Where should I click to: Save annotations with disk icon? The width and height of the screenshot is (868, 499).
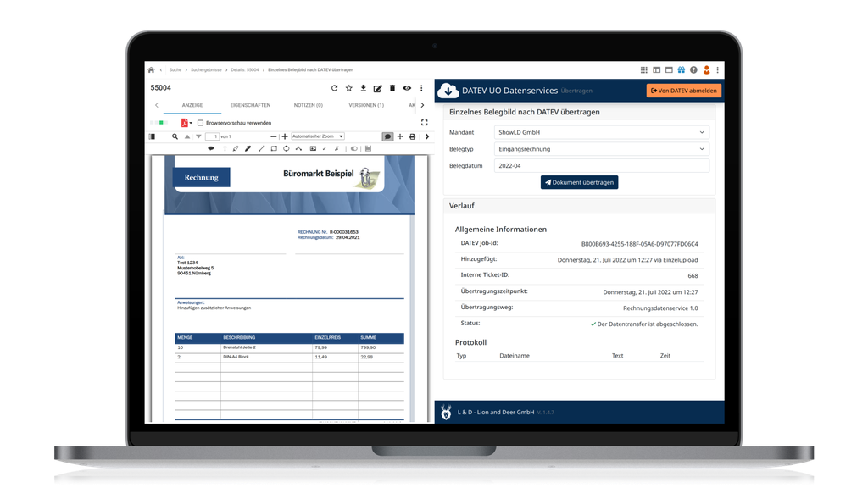tap(368, 149)
